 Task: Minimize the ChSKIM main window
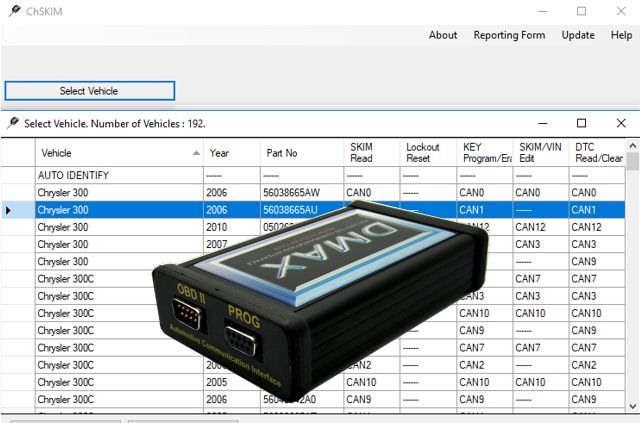pyautogui.click(x=542, y=11)
